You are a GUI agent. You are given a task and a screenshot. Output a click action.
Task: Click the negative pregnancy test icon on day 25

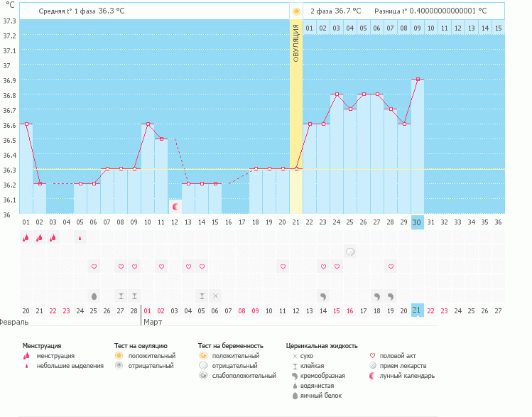point(350,251)
